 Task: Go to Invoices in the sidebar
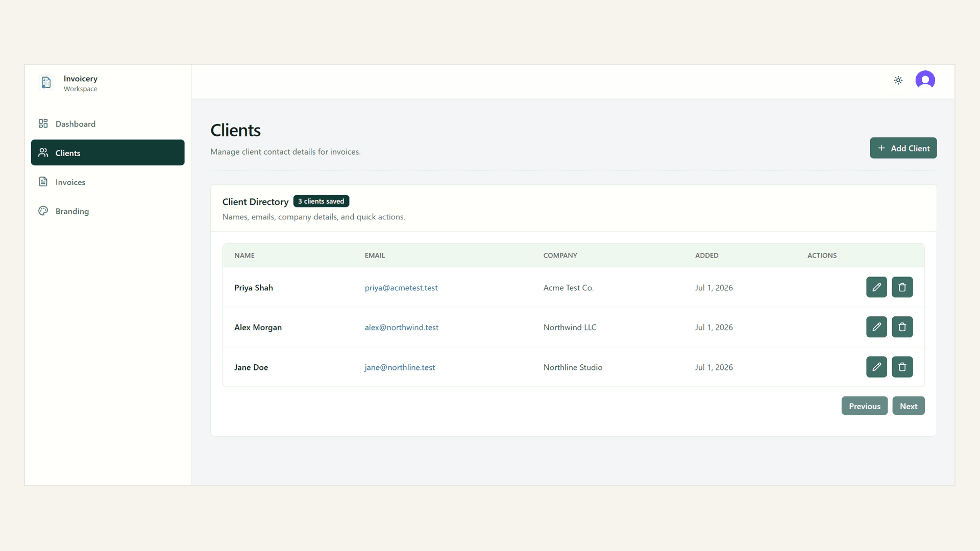(108, 182)
